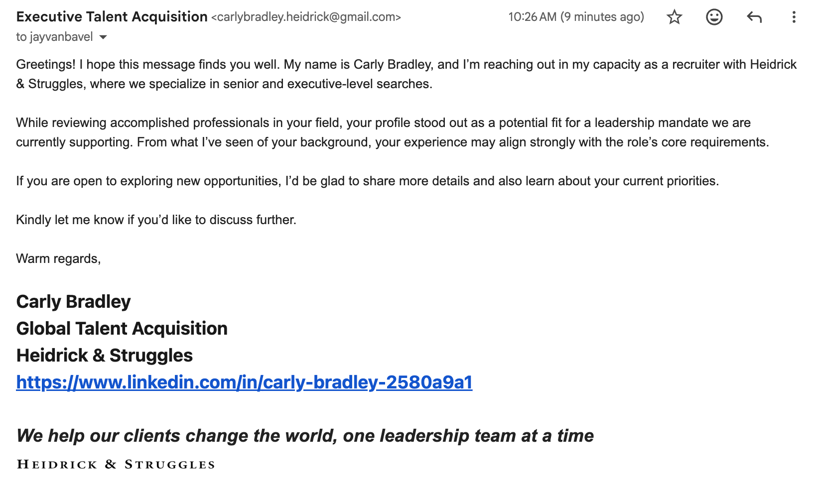The image size is (813, 504).
Task: Click the "Warm regards," closing line
Action: tap(58, 259)
